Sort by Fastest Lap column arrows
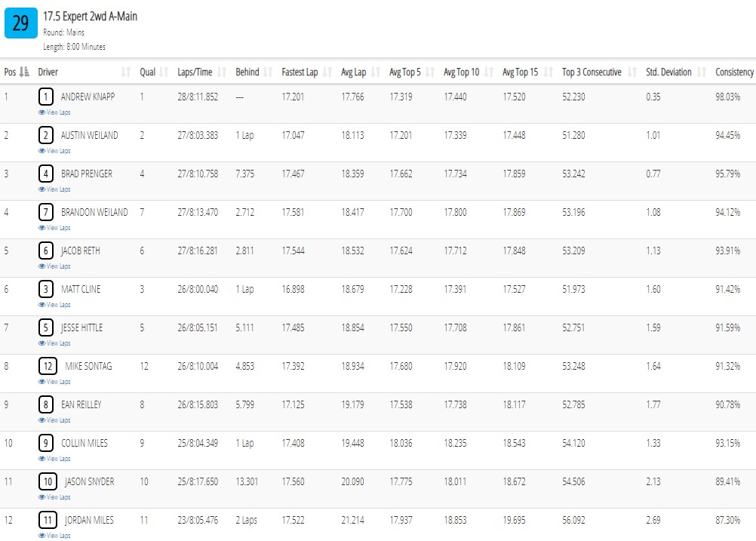756x541 pixels. pyautogui.click(x=327, y=72)
